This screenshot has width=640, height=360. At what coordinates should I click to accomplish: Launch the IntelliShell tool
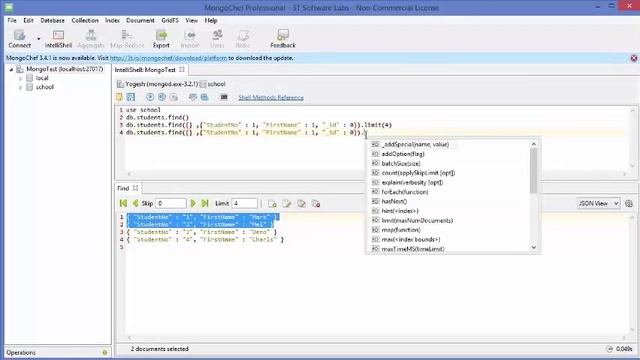point(58,39)
